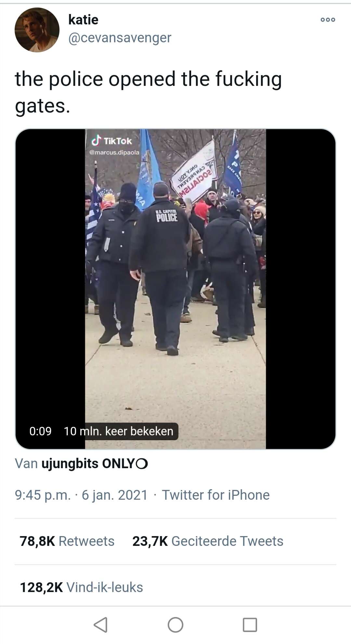Open the @cevansavenger handle
Viewport: 351px width, 644px height.
[x=120, y=38]
